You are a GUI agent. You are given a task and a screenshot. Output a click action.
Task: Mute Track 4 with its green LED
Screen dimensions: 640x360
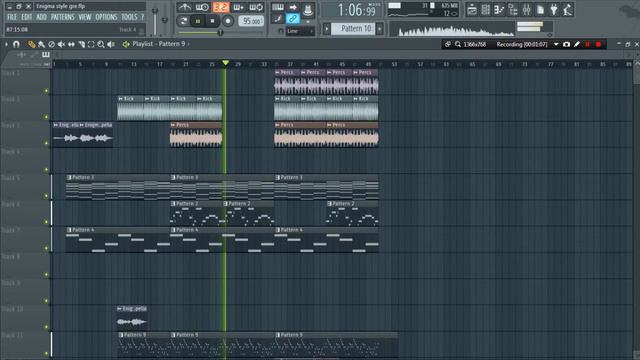[46, 169]
